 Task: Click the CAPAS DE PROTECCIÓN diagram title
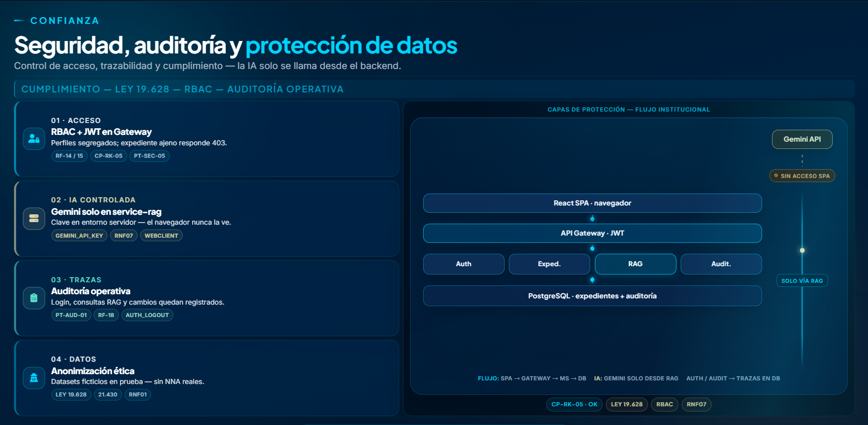pos(629,109)
